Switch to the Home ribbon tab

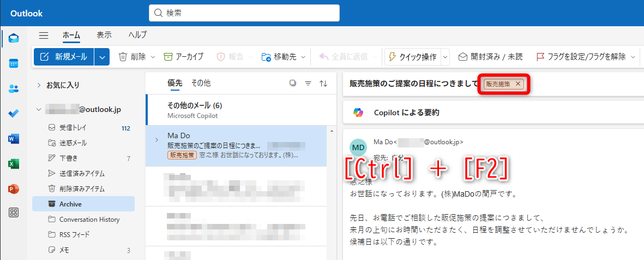click(71, 36)
